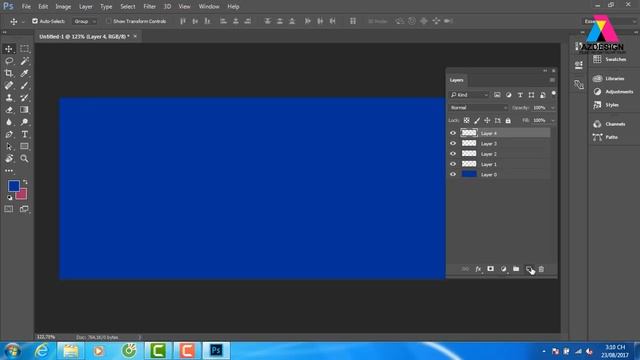Viewport: 640px width, 360px height.
Task: Choose the Brush tool
Action: click(24, 86)
